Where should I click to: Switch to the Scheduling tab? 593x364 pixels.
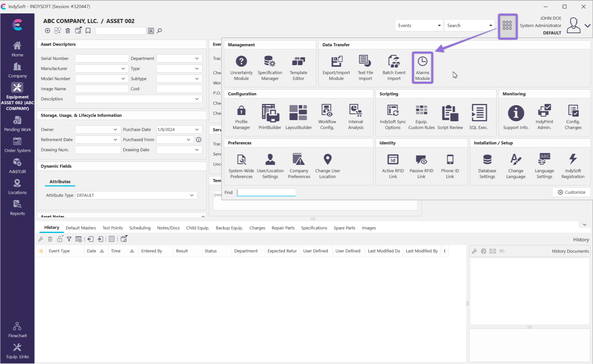coord(139,228)
